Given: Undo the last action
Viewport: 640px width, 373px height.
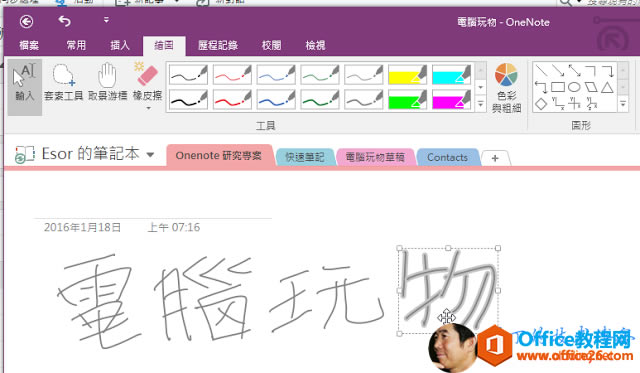Looking at the screenshot, I should 64,20.
